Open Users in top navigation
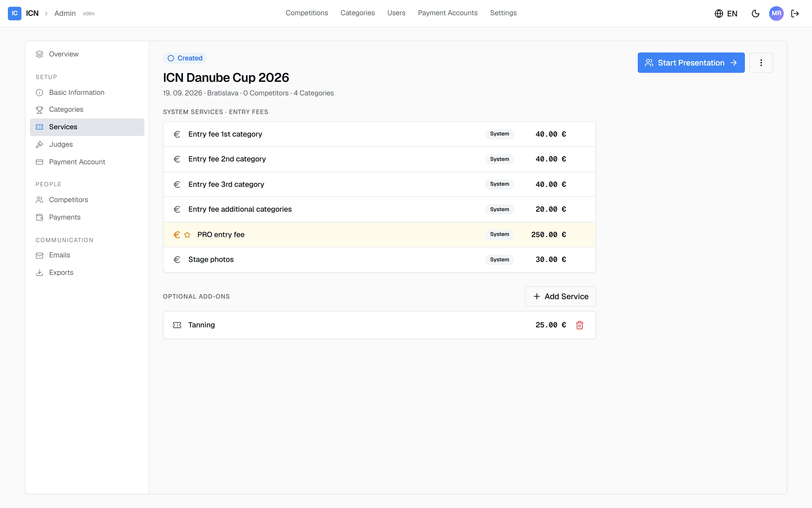812x508 pixels. click(x=396, y=13)
